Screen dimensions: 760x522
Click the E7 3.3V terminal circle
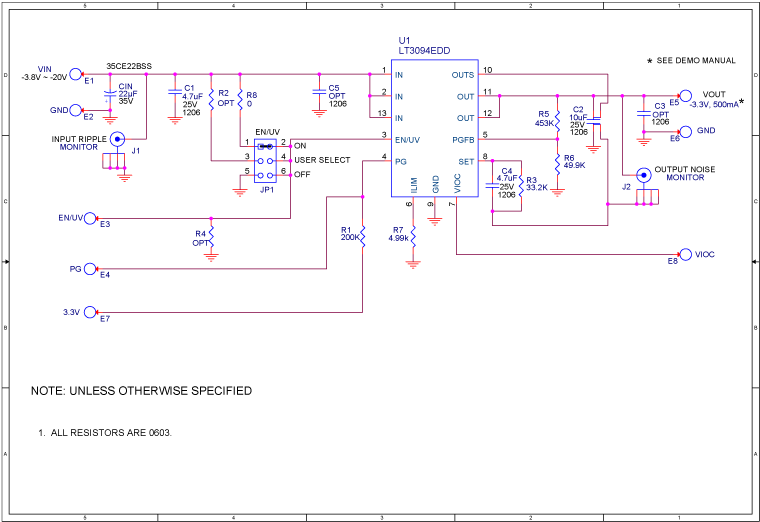click(x=90, y=313)
